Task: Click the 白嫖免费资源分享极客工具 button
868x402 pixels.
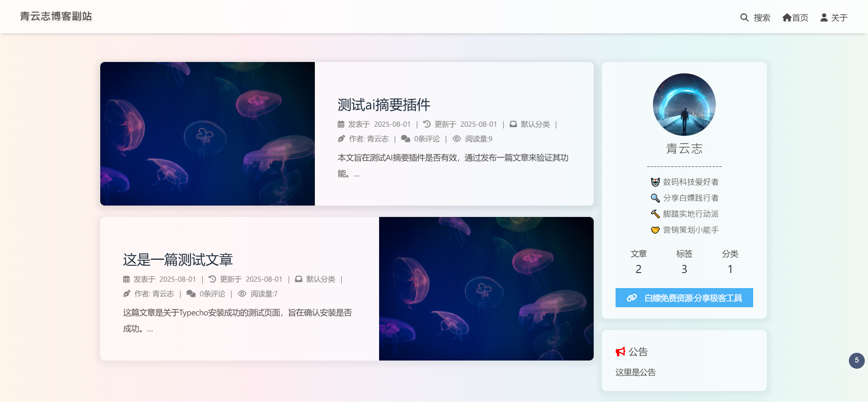Action: click(x=684, y=298)
